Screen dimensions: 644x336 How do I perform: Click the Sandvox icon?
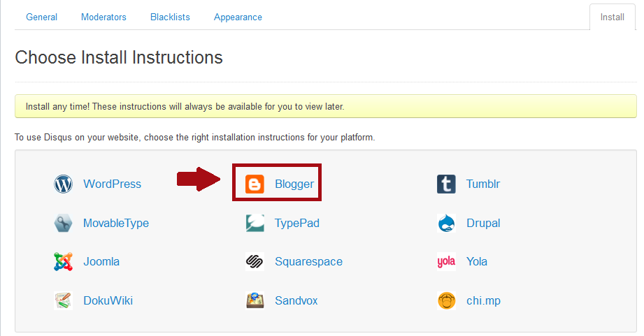(x=255, y=300)
